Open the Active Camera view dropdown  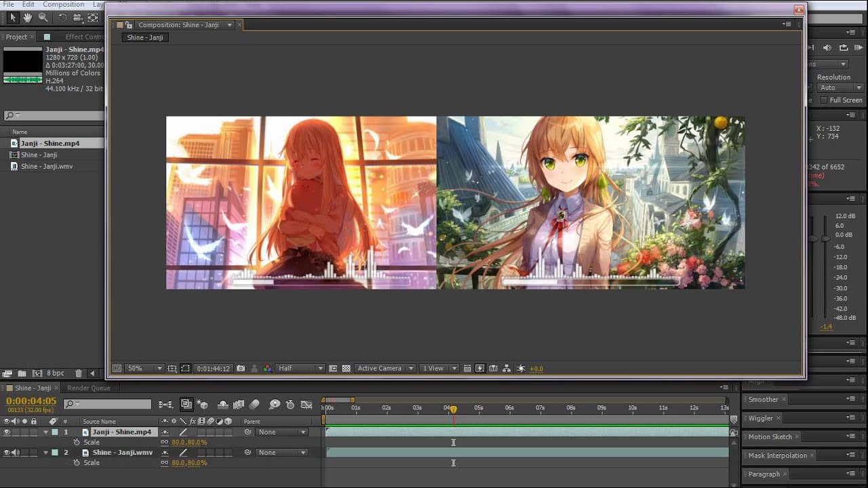(x=385, y=369)
